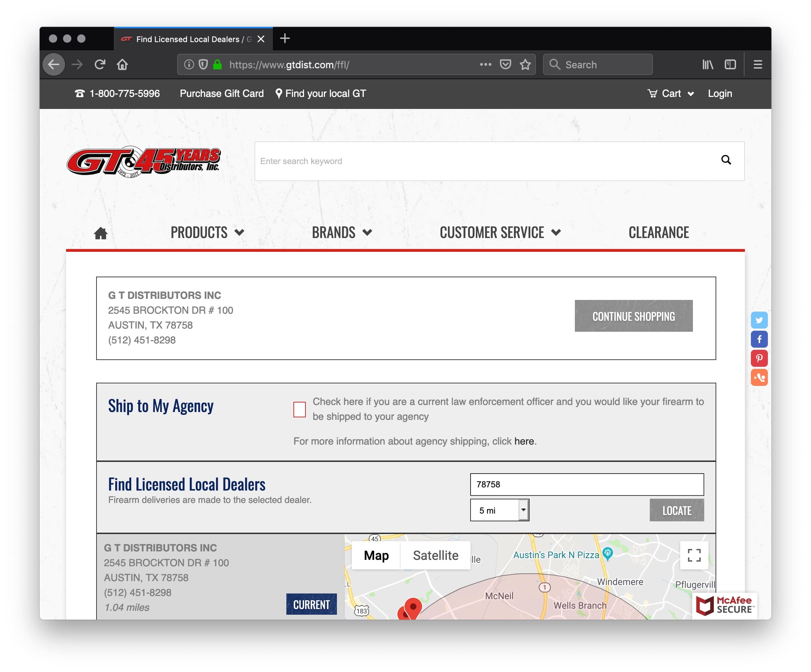Click Purchase Gift Card link
The image size is (811, 672).
222,93
